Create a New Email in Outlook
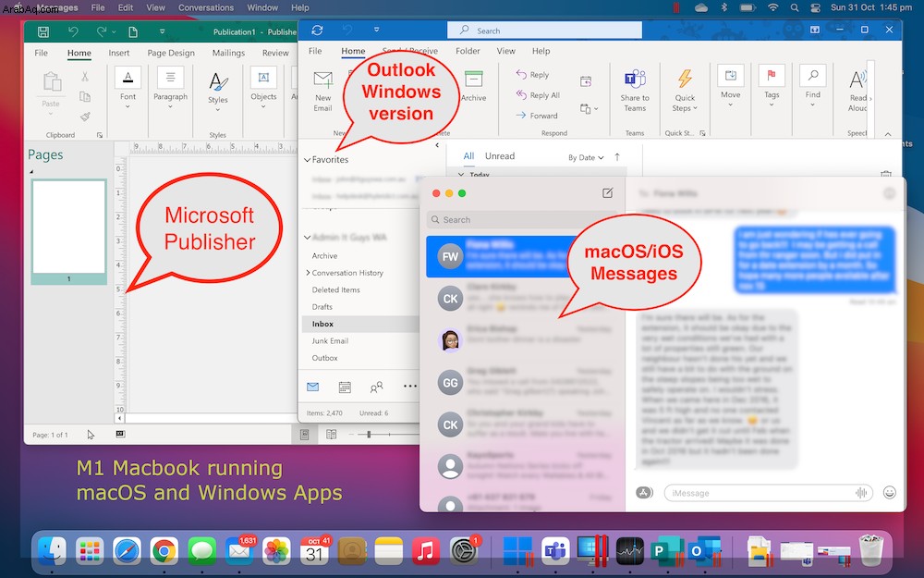Image resolution: width=924 pixels, height=578 pixels. click(322, 91)
